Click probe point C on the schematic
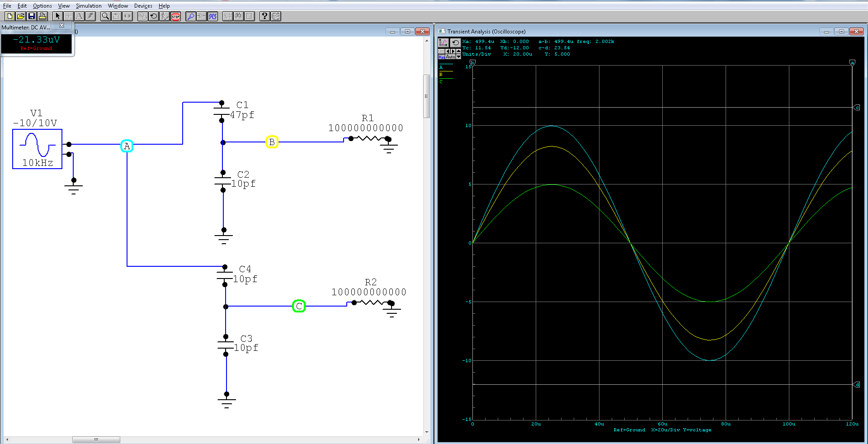The image size is (868, 444). 299,306
